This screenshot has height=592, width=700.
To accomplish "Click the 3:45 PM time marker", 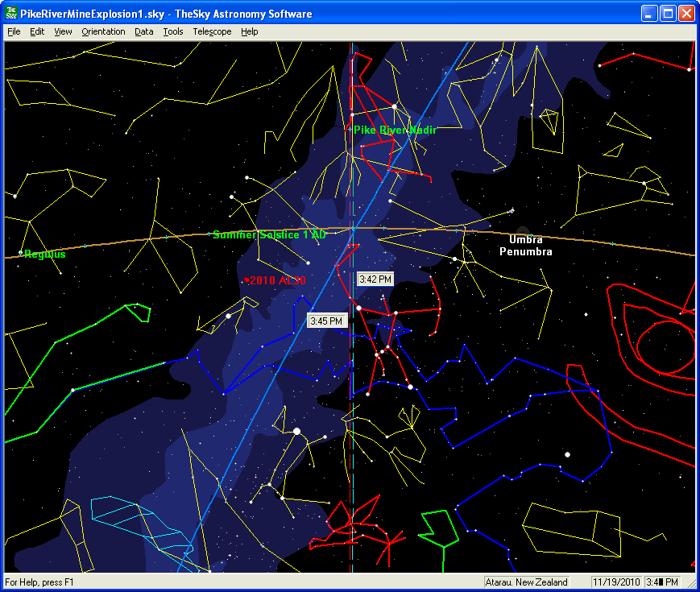I will (327, 321).
